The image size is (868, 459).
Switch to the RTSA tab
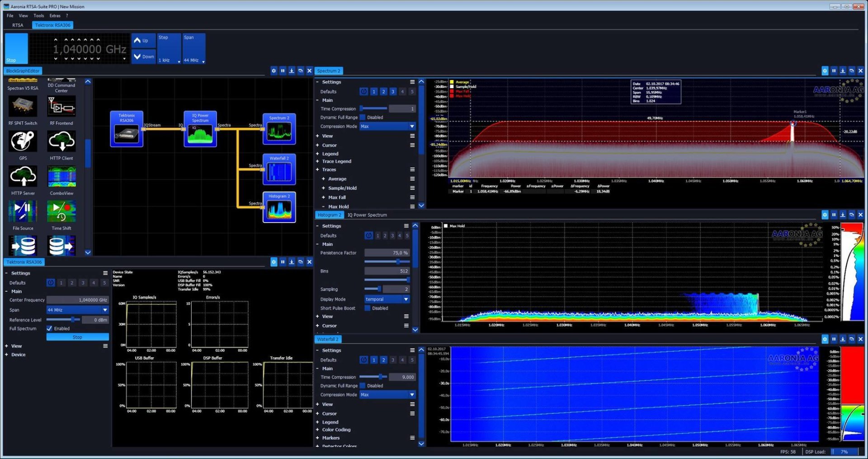[18, 25]
